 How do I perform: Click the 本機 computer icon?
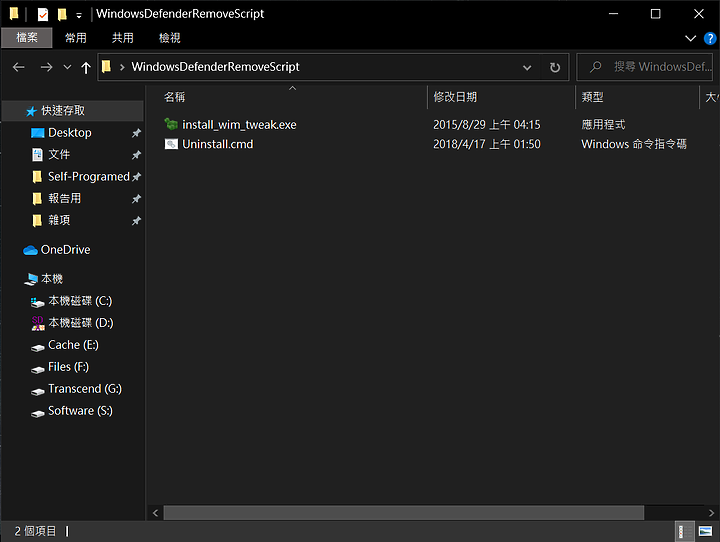tap(31, 279)
